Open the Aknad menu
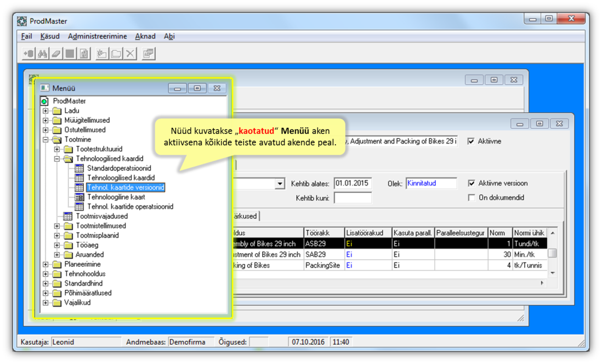This screenshot has height=364, width=602. click(145, 36)
